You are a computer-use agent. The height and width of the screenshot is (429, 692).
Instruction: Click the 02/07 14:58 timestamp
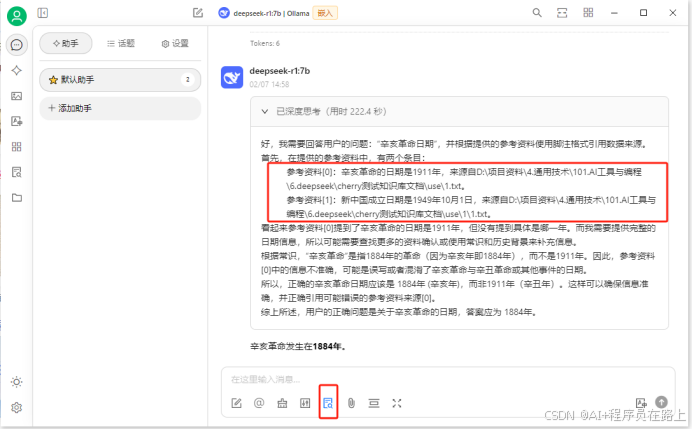(269, 84)
